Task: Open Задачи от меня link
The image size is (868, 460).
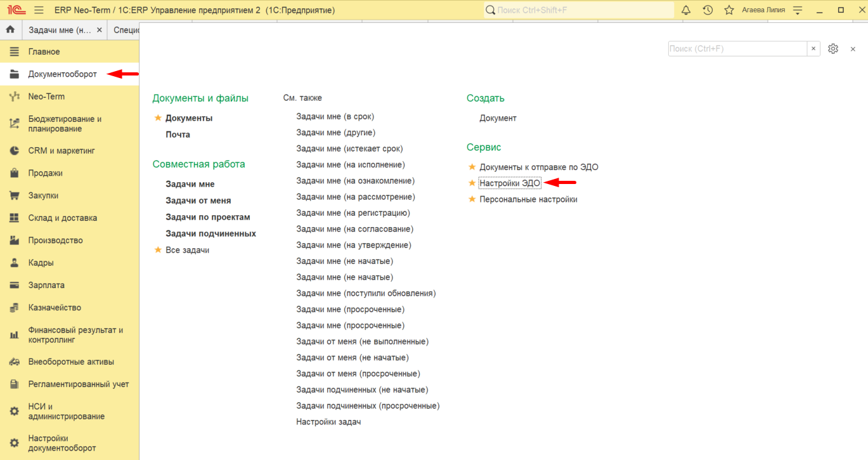Action: coord(198,200)
